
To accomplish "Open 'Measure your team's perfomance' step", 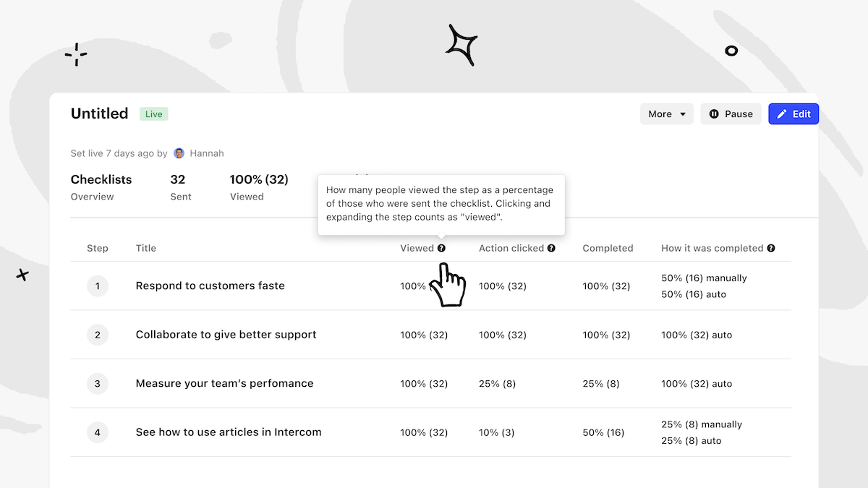I will [x=224, y=384].
